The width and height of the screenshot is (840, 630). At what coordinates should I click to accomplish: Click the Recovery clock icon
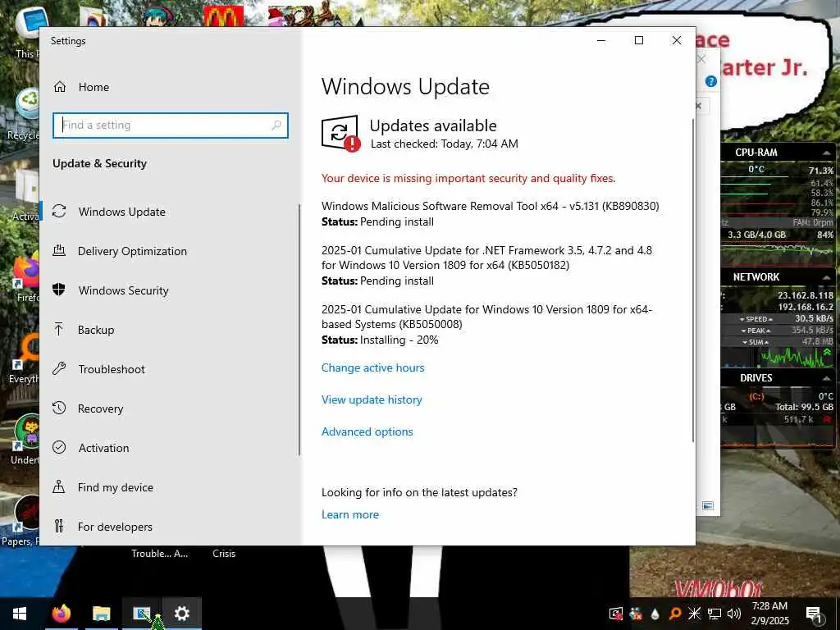click(x=59, y=408)
